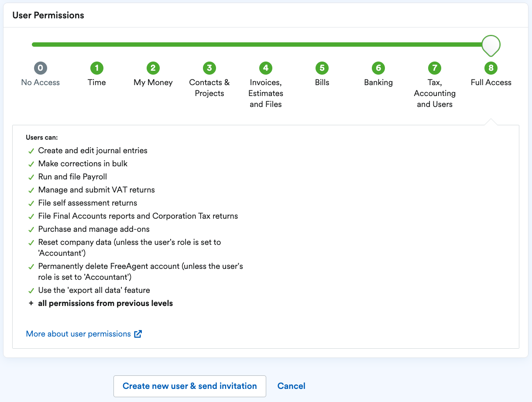Click the level 1 Time circle icon

point(96,68)
